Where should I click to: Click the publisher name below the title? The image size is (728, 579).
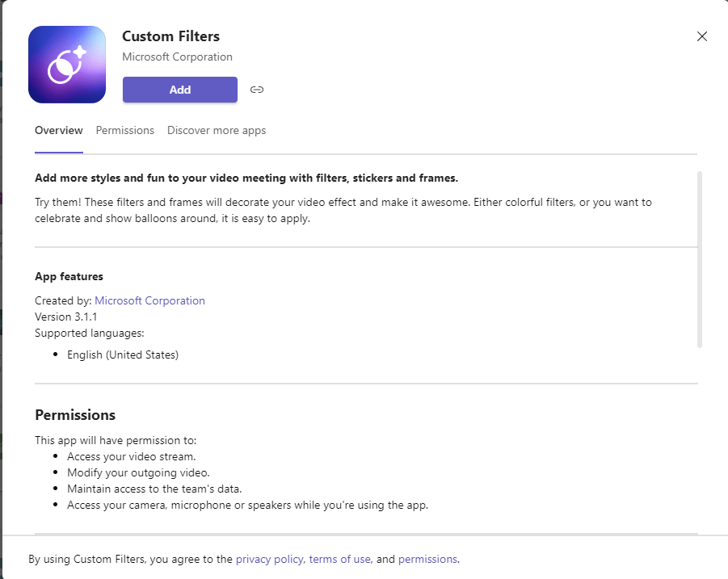177,57
